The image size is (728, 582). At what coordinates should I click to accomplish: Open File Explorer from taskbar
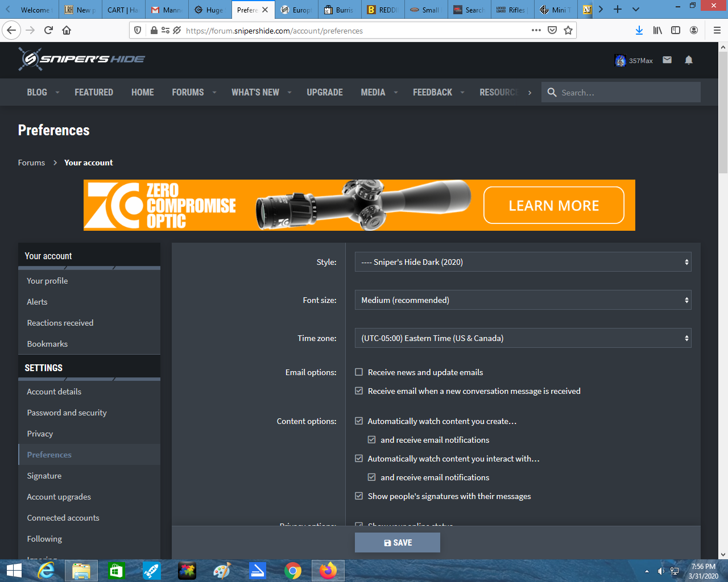tap(81, 571)
